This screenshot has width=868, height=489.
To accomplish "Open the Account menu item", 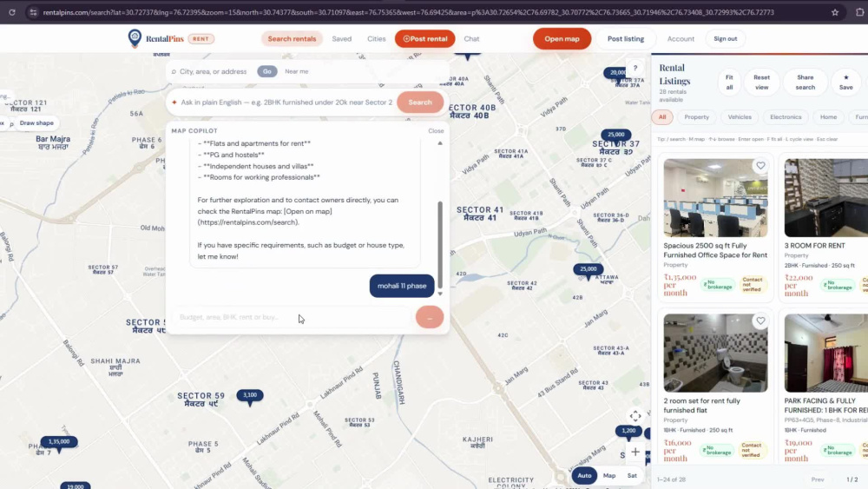I will click(681, 39).
